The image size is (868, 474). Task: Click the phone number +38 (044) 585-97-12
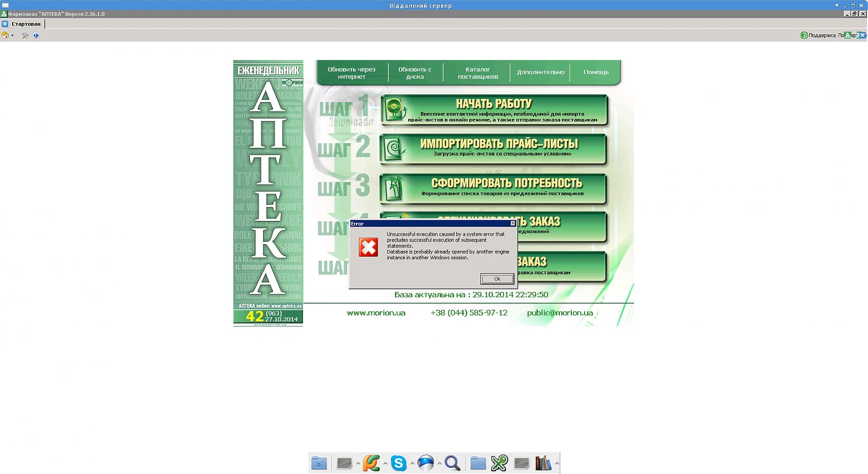(x=469, y=312)
